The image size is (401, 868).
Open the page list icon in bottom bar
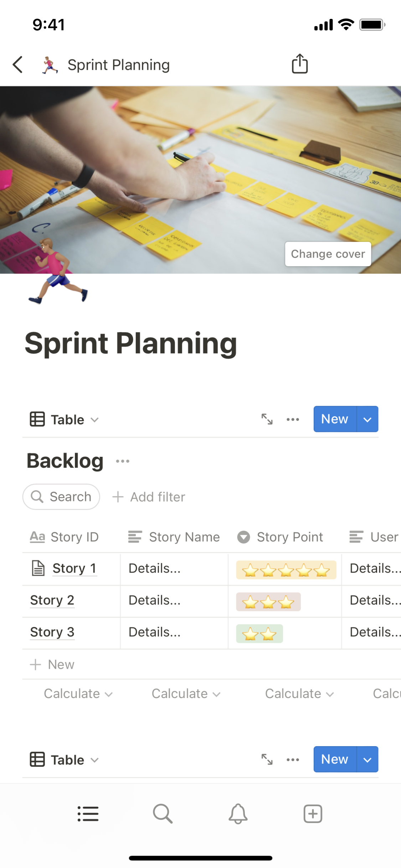coord(88,814)
